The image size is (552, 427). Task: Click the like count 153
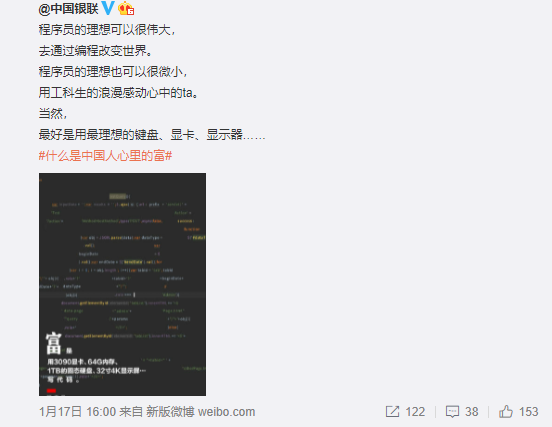coord(529,412)
